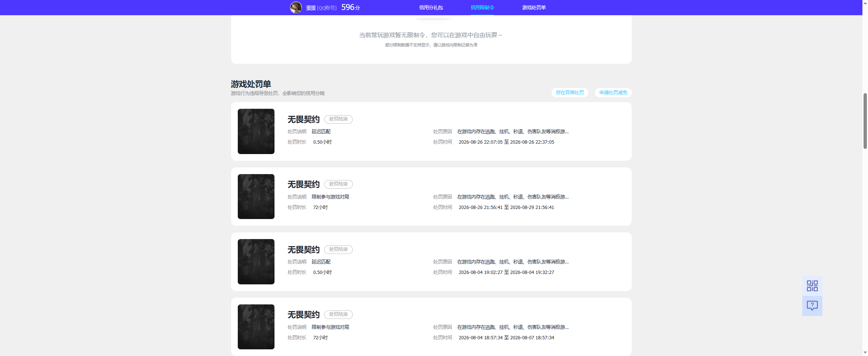868x356 pixels.
Task: Click the user avatar in the top bar
Action: tap(296, 7)
